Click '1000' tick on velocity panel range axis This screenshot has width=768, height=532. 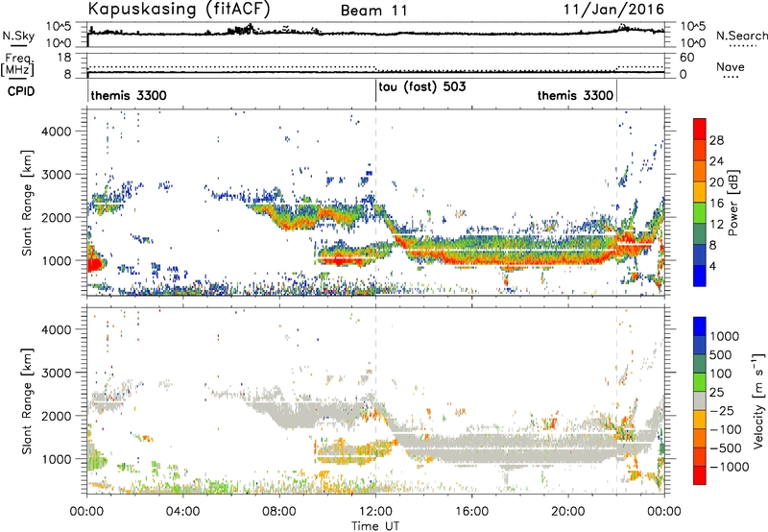57,459
